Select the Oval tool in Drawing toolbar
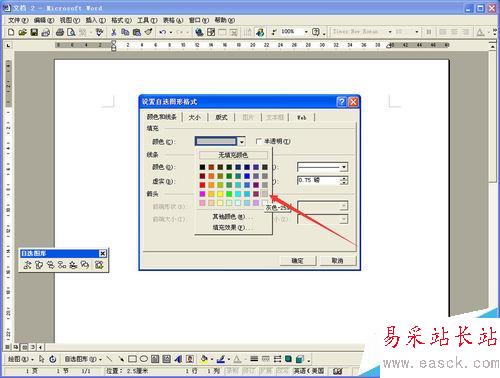 coord(144,359)
